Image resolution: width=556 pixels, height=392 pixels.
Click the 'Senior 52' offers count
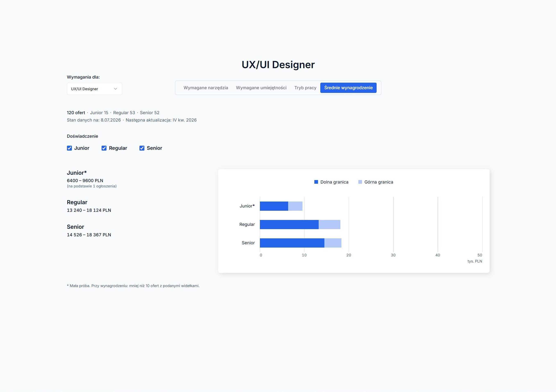[150, 113]
